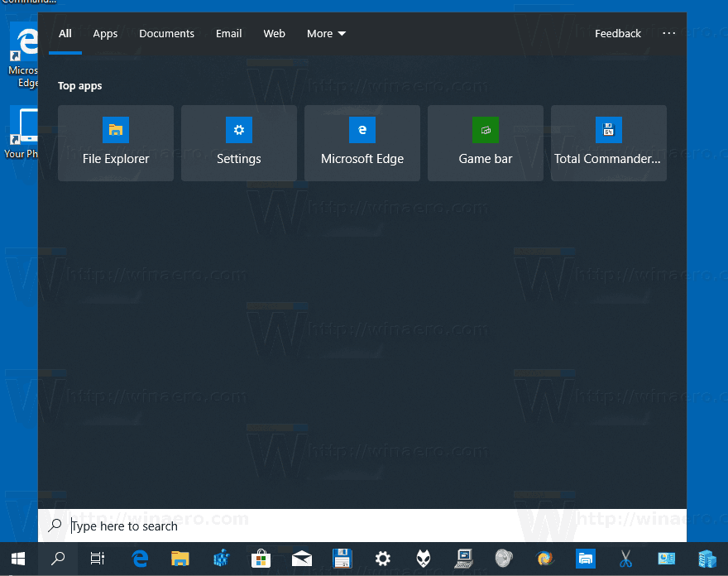
Task: Open the blue server boxes taskbar icon
Action: (x=707, y=559)
